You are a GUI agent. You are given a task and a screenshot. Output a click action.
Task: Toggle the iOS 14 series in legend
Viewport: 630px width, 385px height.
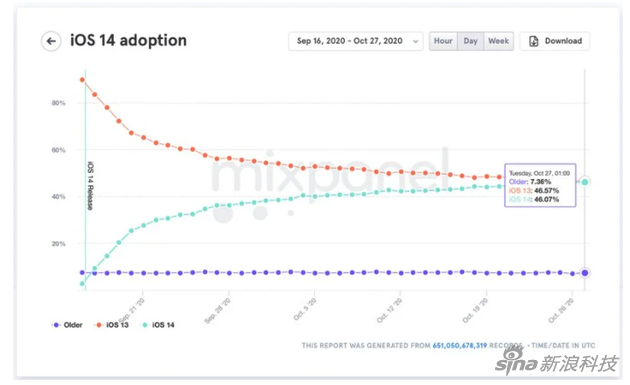coord(158,325)
